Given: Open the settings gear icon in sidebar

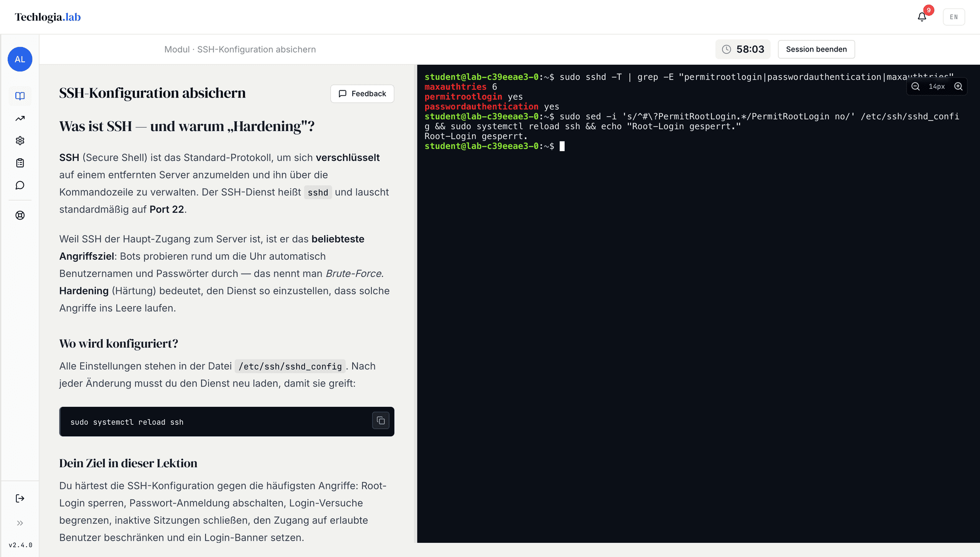Looking at the screenshot, I should pos(20,140).
